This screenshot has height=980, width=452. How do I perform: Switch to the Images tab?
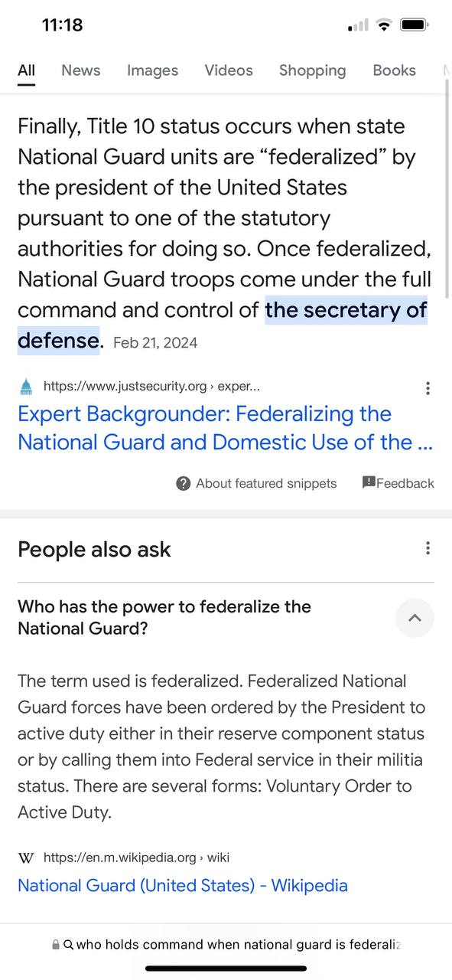pos(152,70)
